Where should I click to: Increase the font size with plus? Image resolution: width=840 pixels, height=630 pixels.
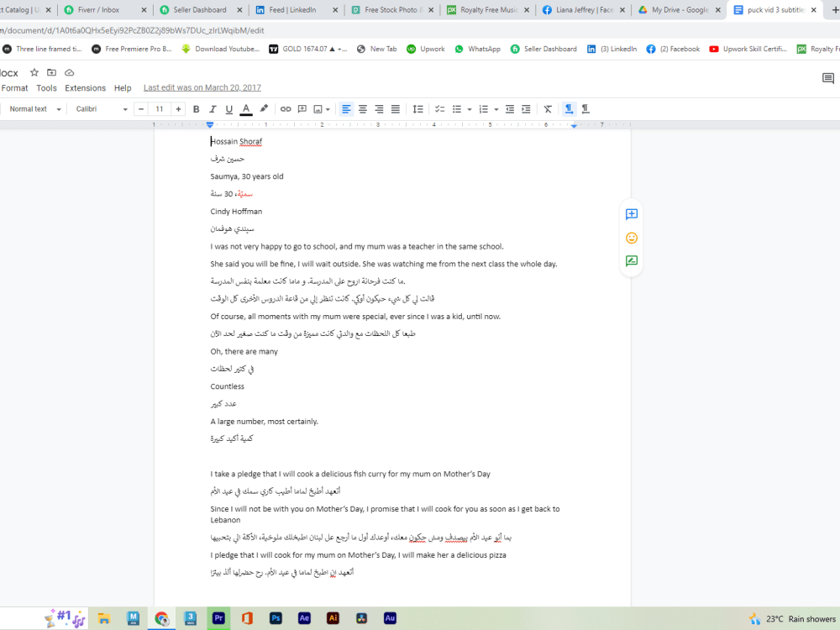coord(178,109)
